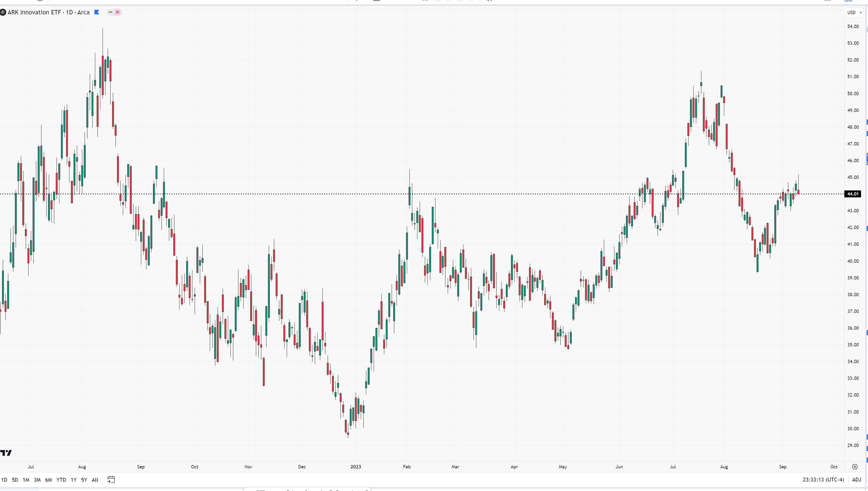The width and height of the screenshot is (868, 491).
Task: Toggle ADJ adjusted data option
Action: tap(857, 479)
